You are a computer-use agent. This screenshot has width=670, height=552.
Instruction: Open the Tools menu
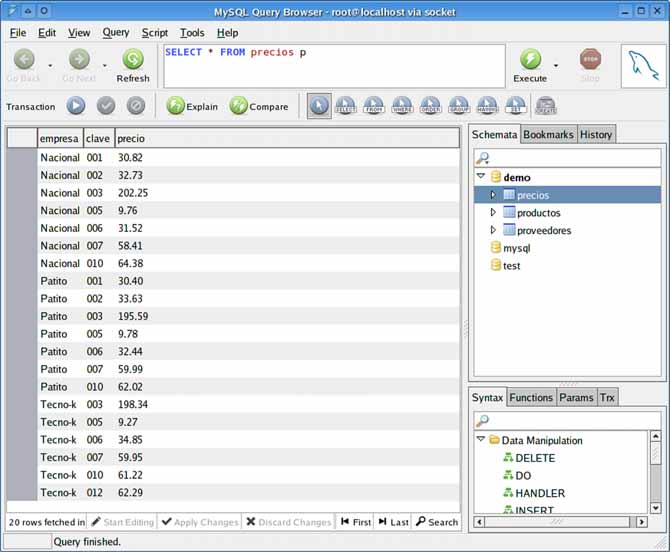(192, 33)
